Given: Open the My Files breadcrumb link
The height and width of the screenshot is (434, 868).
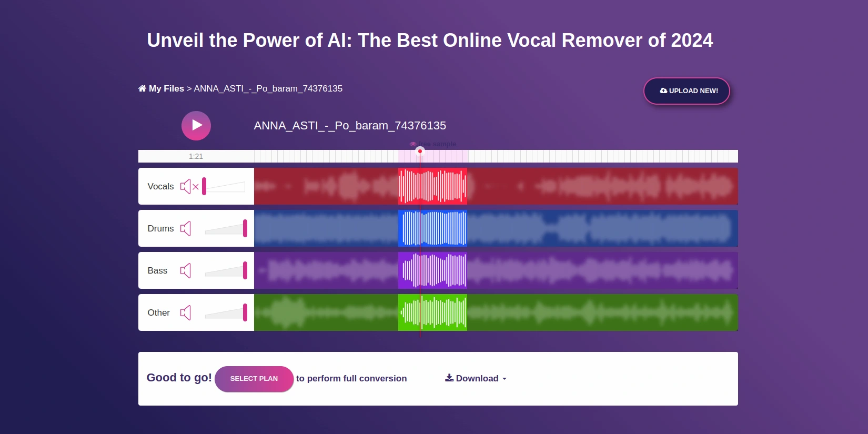Looking at the screenshot, I should pyautogui.click(x=166, y=88).
